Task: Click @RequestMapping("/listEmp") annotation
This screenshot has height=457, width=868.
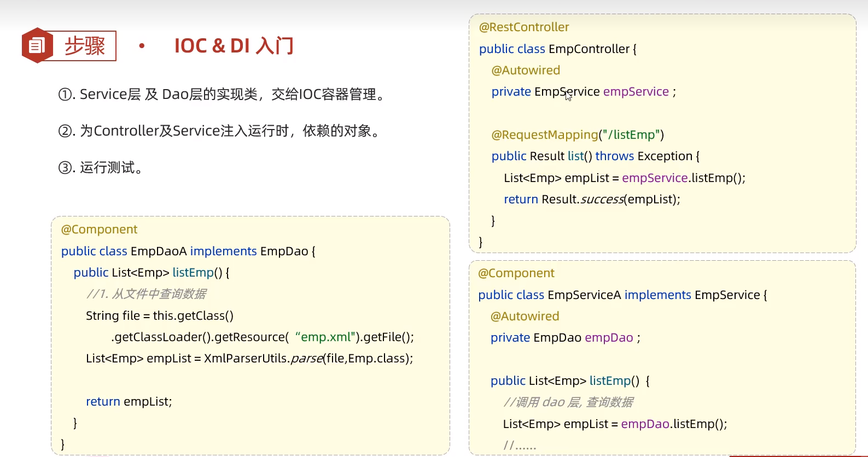Action: click(x=578, y=135)
